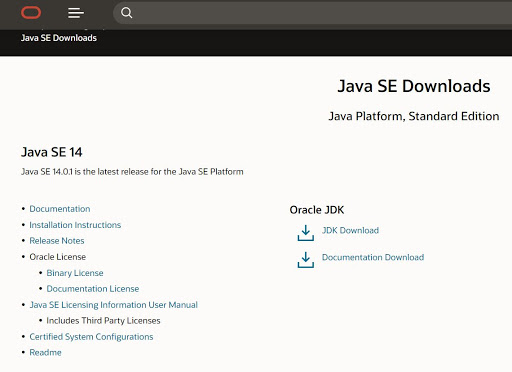The image size is (512, 372).
Task: Click Includes Third Party Licenses text
Action: (103, 321)
